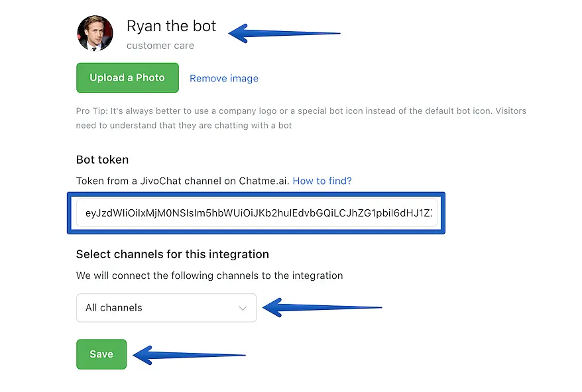582x392 pixels.
Task: Click the 'customer care' subtitle text
Action: [160, 46]
